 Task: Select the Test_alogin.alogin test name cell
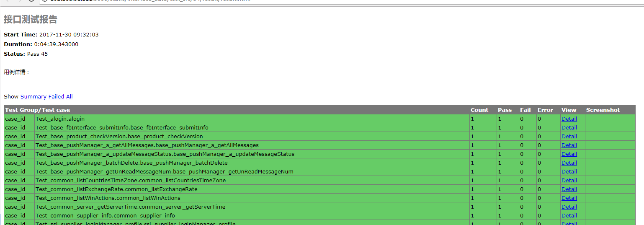point(60,119)
